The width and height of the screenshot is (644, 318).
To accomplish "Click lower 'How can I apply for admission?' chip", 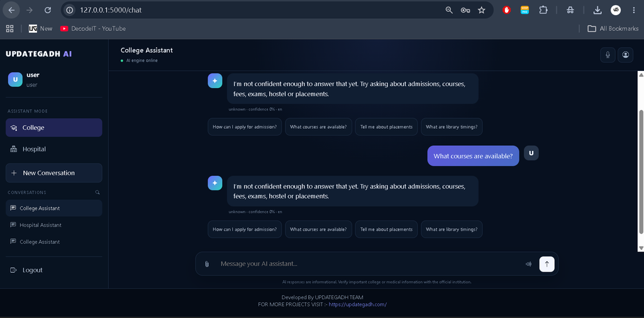I will (245, 229).
